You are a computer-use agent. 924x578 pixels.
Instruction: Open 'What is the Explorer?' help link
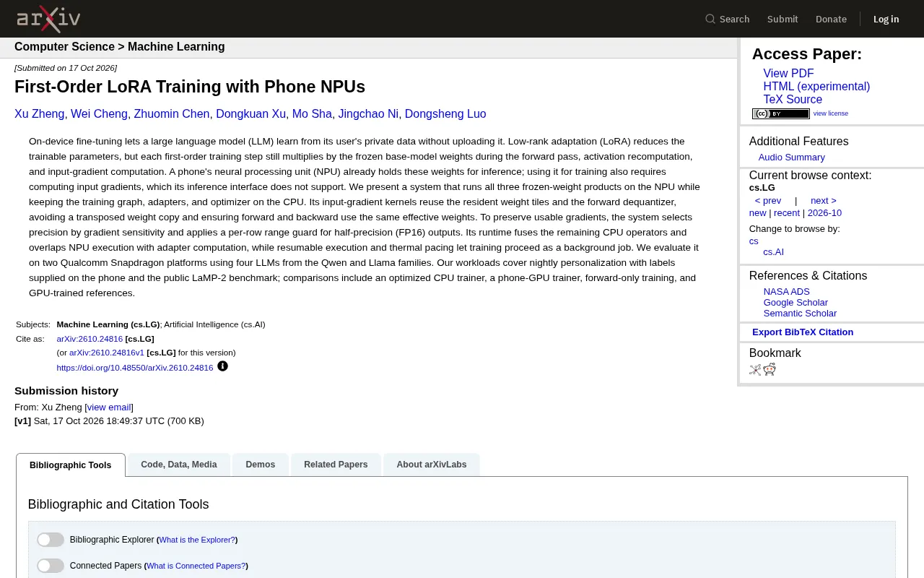(197, 540)
